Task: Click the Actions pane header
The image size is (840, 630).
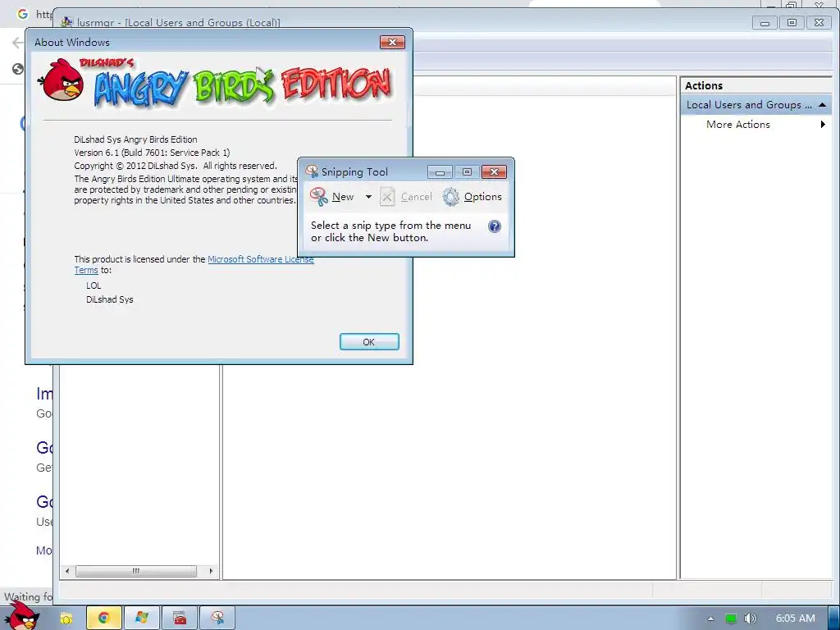Action: pyautogui.click(x=756, y=85)
